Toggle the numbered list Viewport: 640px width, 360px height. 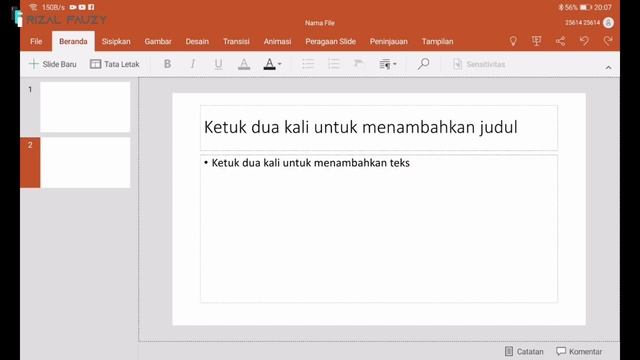click(x=334, y=64)
